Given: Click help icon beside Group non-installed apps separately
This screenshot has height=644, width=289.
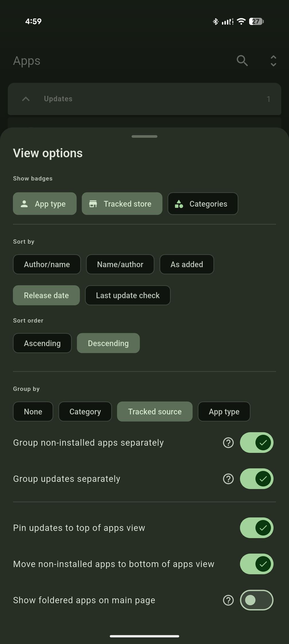Looking at the screenshot, I should [x=228, y=443].
